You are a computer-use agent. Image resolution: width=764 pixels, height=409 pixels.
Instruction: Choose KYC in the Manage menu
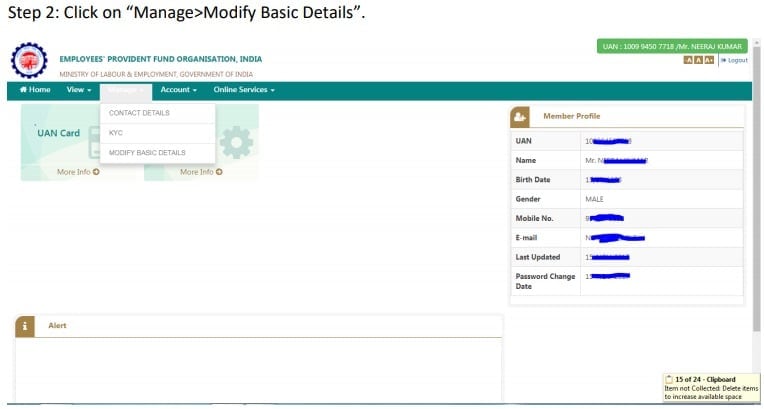116,133
